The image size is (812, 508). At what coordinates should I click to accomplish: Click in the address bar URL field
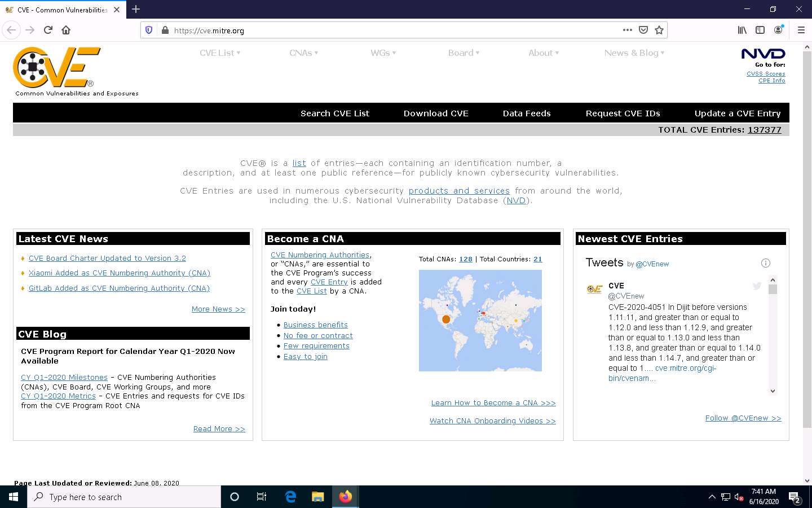coord(395,30)
